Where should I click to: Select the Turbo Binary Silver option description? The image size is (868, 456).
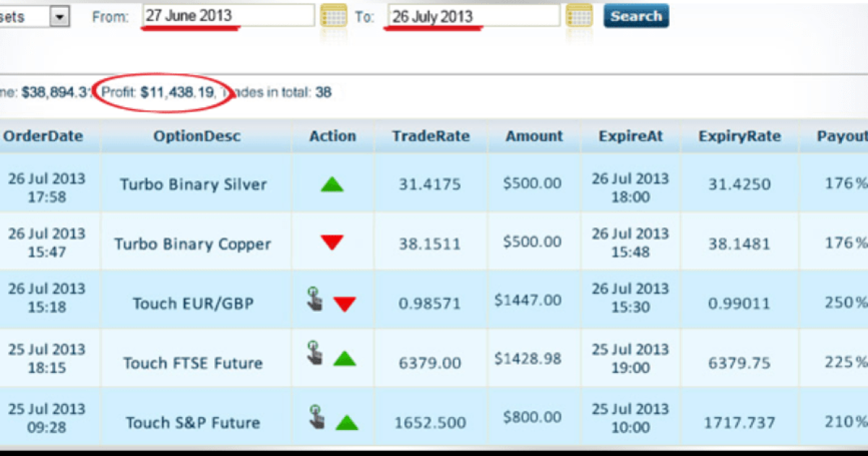[x=193, y=185]
